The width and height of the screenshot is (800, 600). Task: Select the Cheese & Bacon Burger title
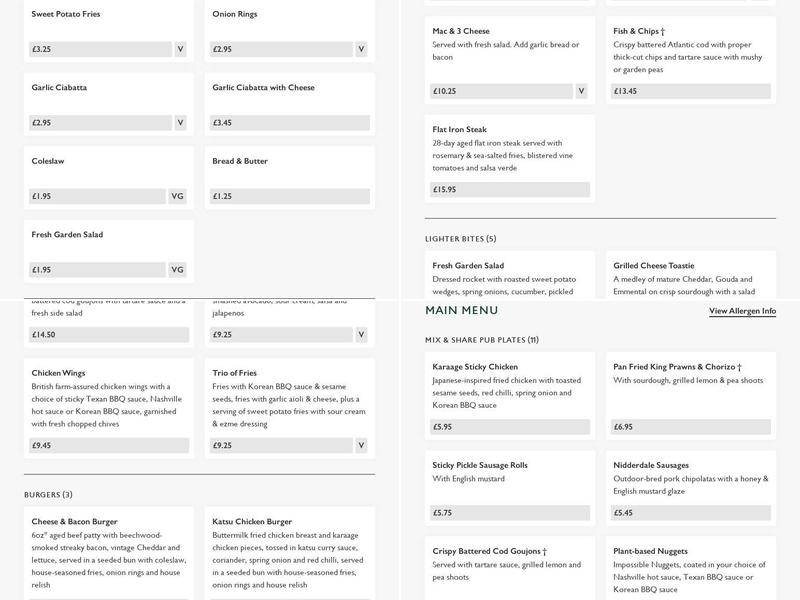tap(75, 521)
